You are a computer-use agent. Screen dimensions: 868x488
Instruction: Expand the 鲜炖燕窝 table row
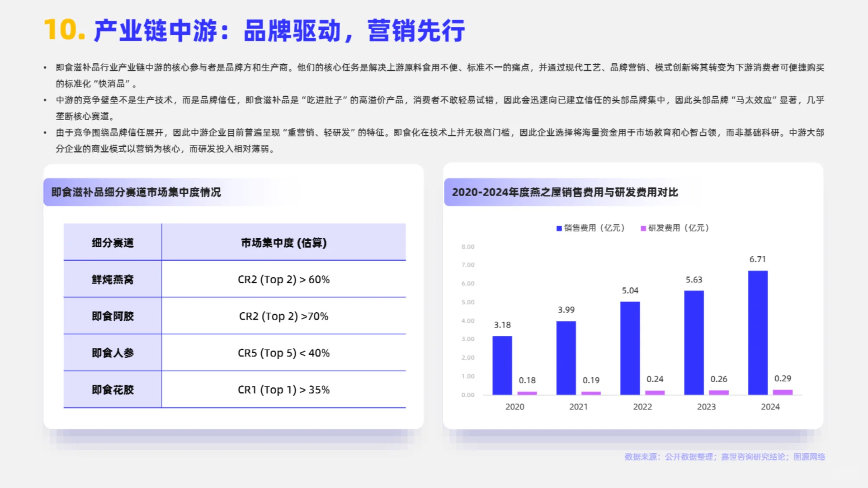pos(112,279)
